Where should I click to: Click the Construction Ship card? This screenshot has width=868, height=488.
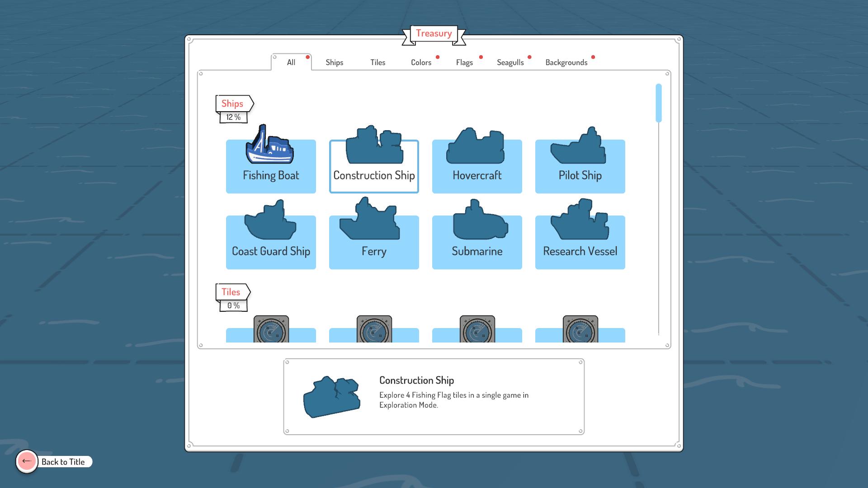tap(374, 165)
